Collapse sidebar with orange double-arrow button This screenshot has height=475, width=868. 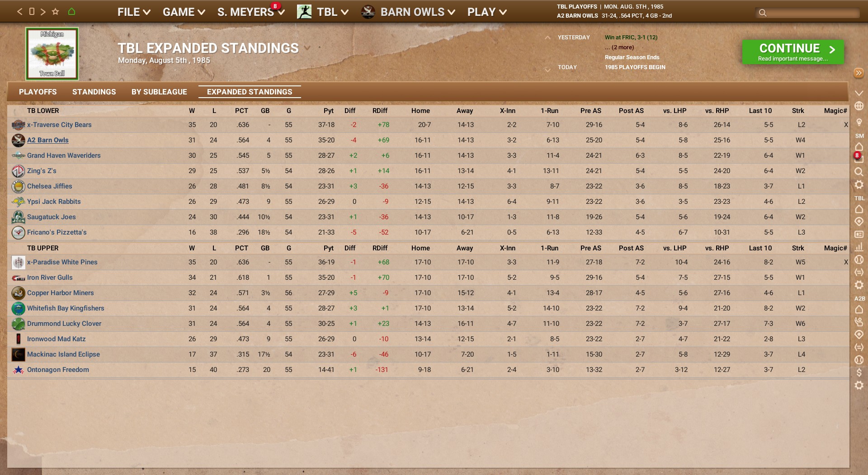[x=859, y=73]
